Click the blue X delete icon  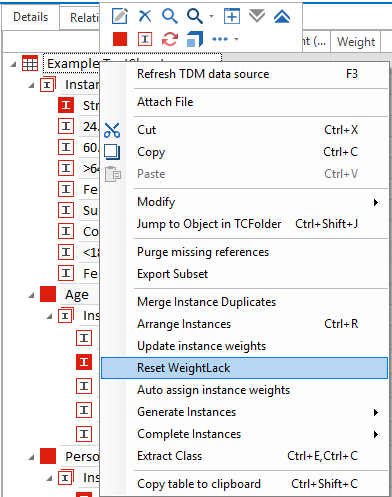[145, 16]
